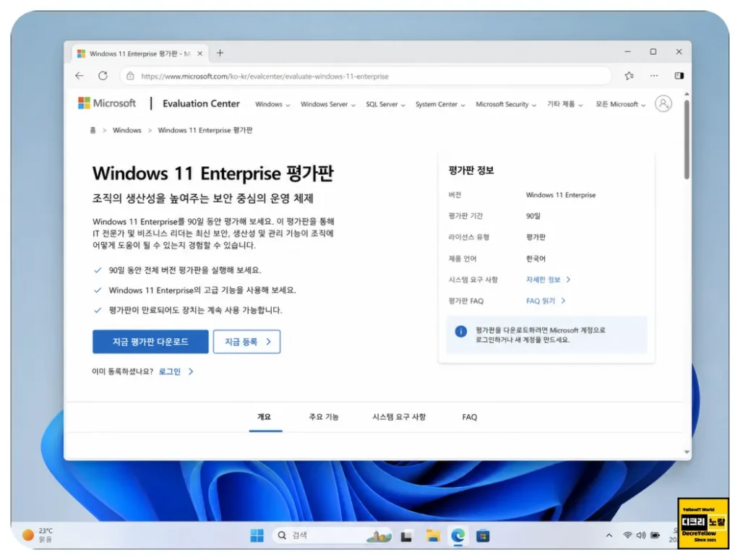This screenshot has width=740, height=560.
Task: Click the Microsoft logo
Action: pyautogui.click(x=107, y=103)
